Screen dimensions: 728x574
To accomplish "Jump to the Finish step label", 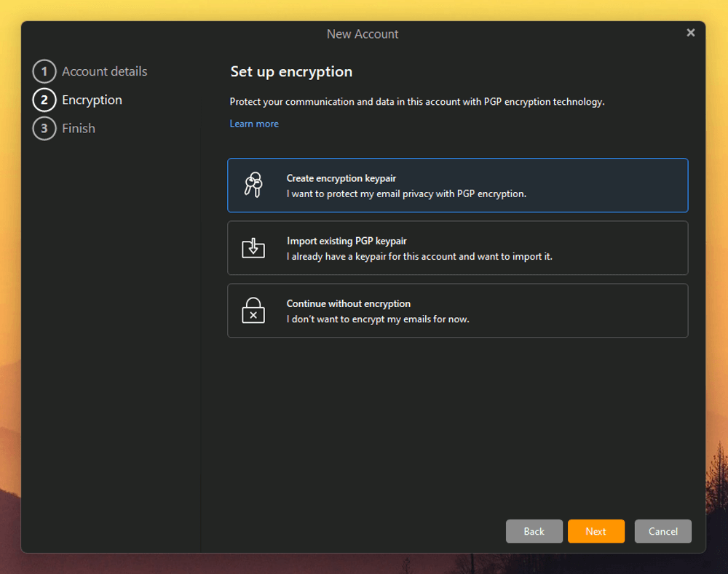I will point(79,128).
